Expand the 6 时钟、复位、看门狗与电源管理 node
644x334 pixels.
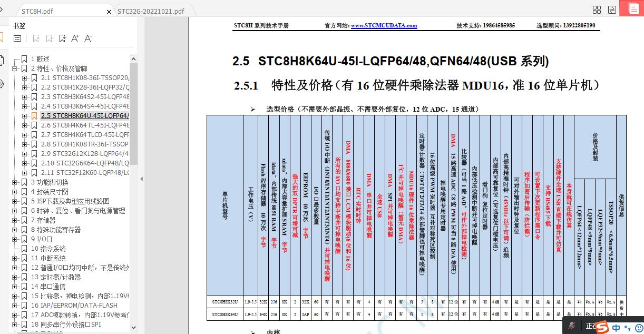point(14,211)
